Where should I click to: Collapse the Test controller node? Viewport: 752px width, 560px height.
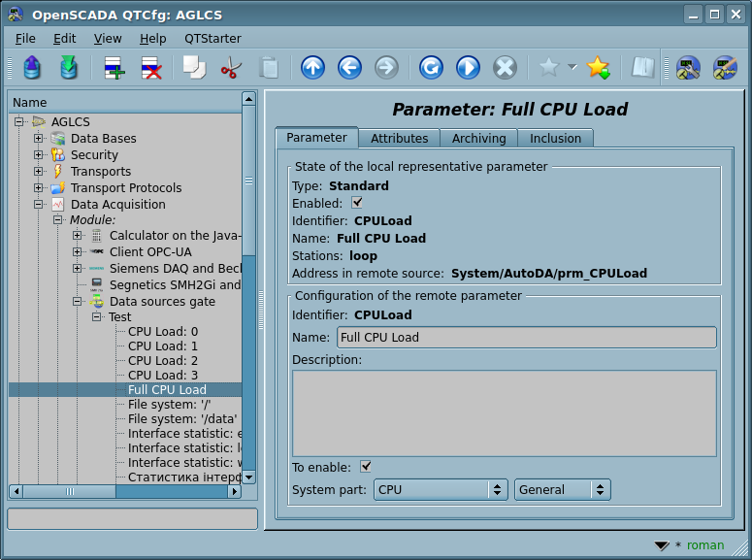(x=96, y=316)
